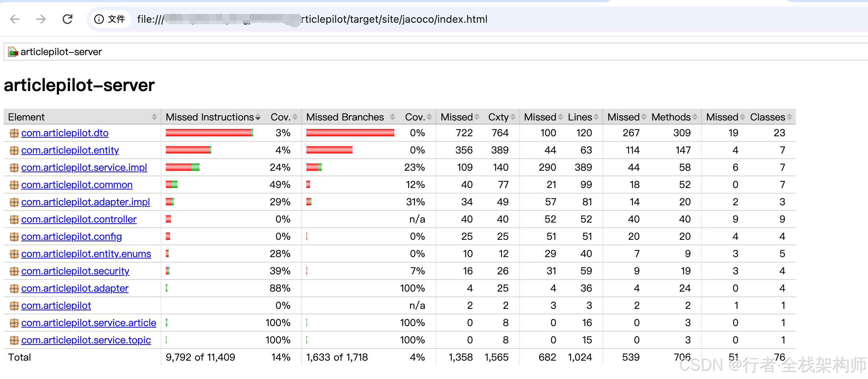868x379 pixels.
Task: Click the 49% coverage value for com.articlepilot.common
Action: [x=280, y=185]
